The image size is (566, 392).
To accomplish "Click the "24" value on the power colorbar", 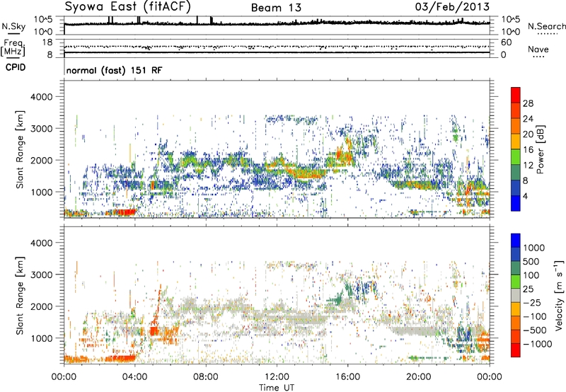I will pyautogui.click(x=528, y=119).
